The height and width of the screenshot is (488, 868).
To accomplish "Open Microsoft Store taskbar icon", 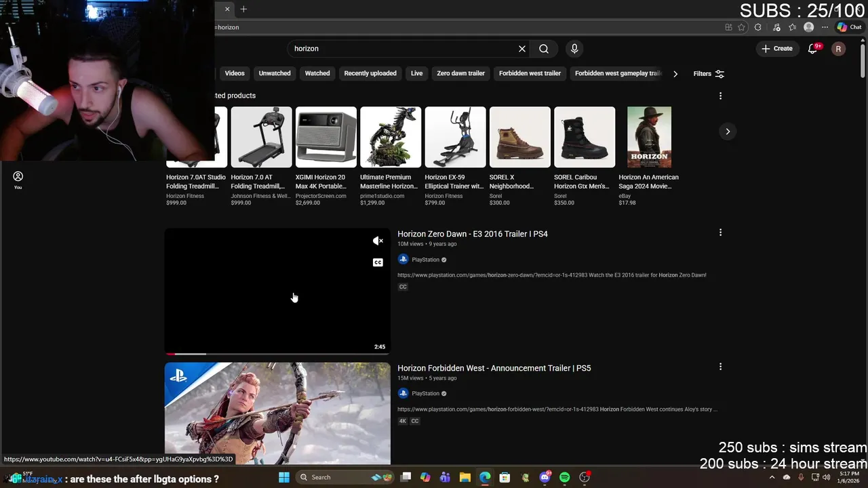I will click(x=505, y=477).
